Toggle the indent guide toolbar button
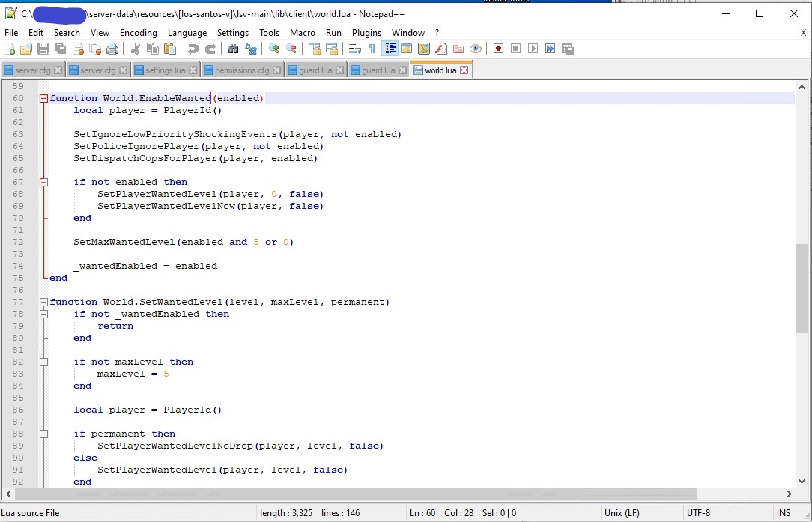This screenshot has width=812, height=522. pos(390,49)
